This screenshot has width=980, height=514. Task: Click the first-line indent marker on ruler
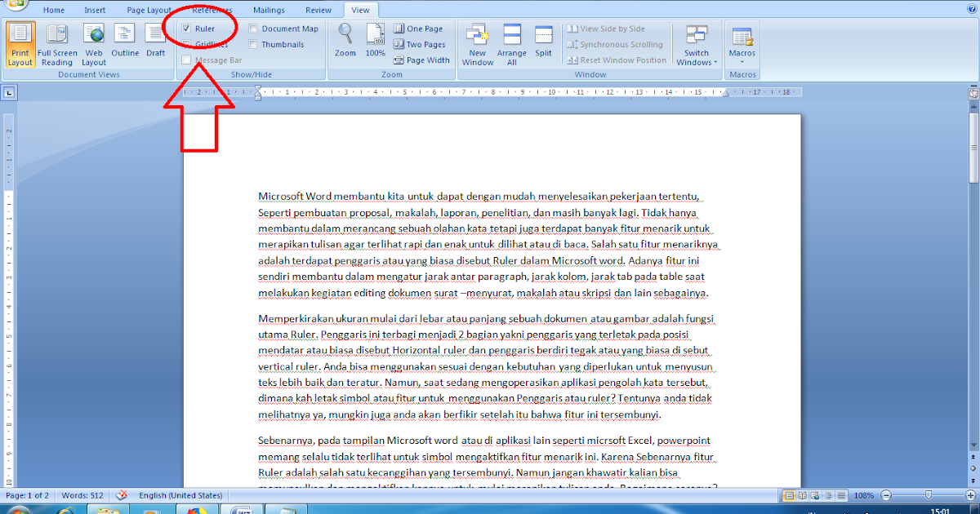point(258,89)
